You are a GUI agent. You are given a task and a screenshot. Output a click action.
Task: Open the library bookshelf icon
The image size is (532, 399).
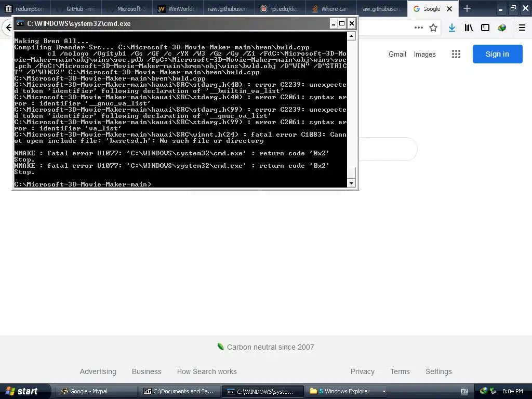(x=469, y=28)
